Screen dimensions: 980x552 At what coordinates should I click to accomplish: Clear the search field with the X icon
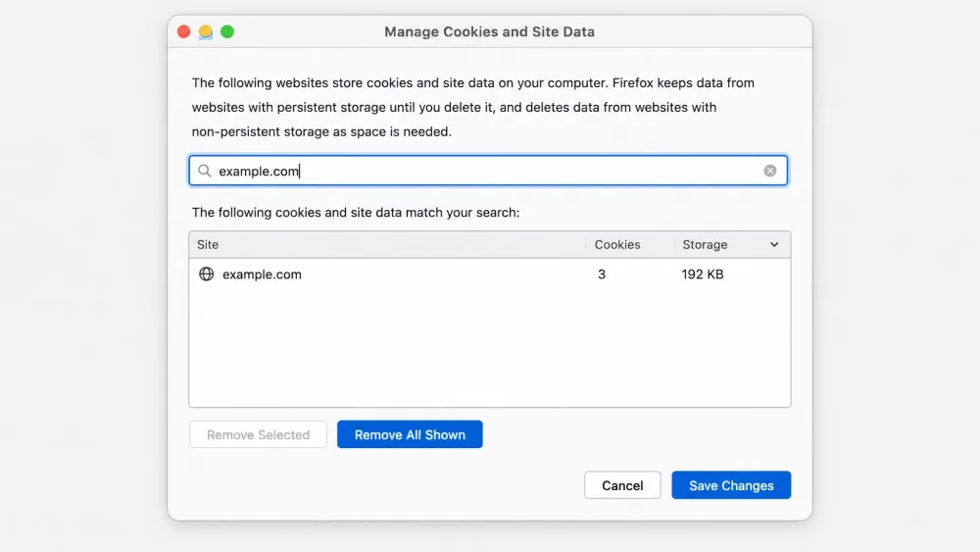tap(770, 171)
